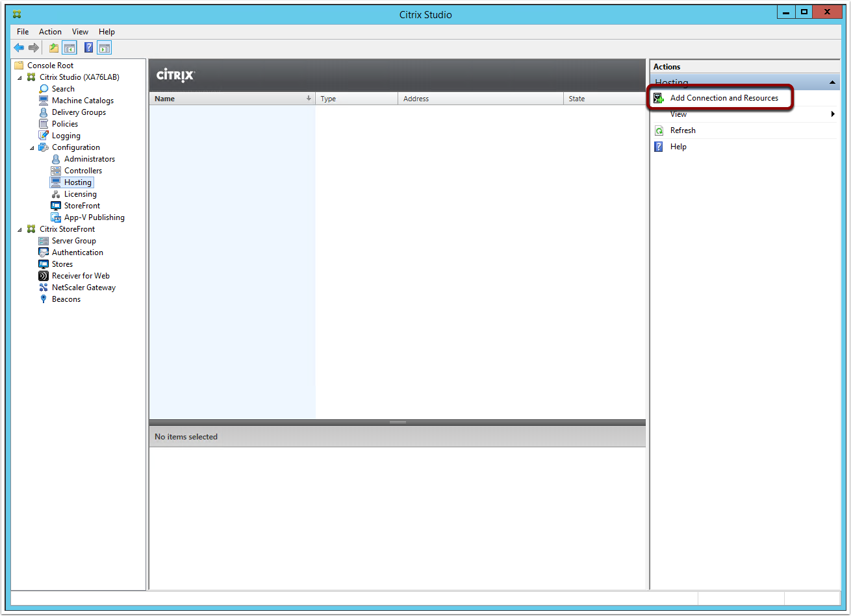Screen dimensions: 851x616
Task: Click the Licensing icon
Action: click(56, 194)
